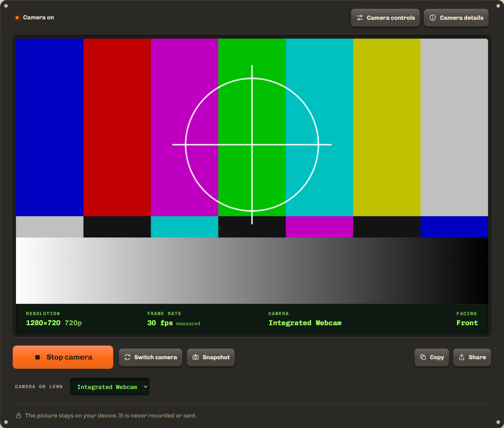Click the 720p resolution label
This screenshot has width=504, height=428.
[73, 323]
